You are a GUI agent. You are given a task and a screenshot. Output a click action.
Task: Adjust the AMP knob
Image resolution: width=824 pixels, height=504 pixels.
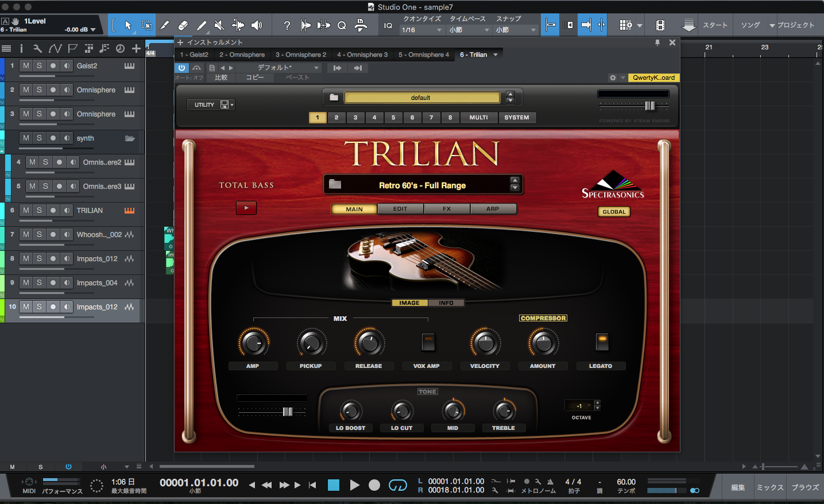(253, 343)
